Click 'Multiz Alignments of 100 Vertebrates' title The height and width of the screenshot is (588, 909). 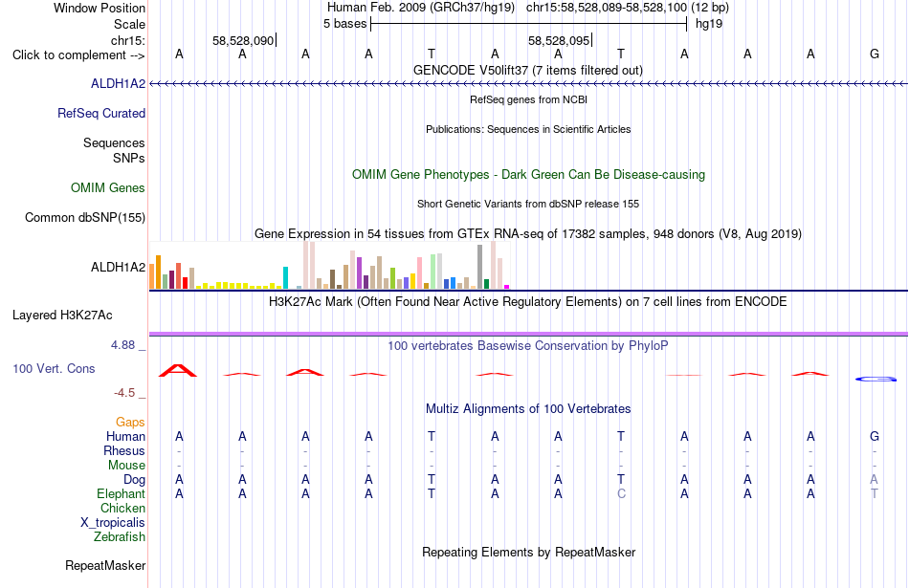[x=528, y=409]
